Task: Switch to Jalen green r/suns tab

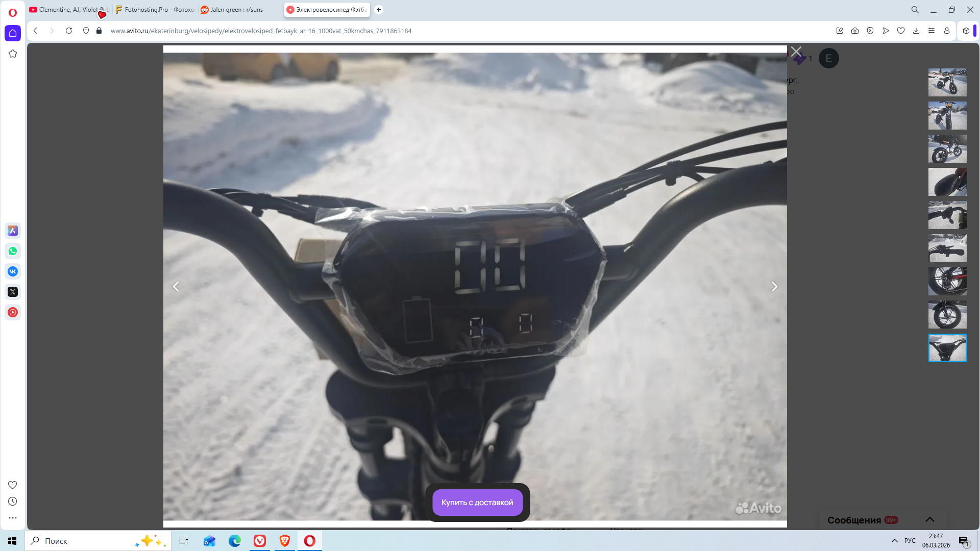Action: coord(236,10)
